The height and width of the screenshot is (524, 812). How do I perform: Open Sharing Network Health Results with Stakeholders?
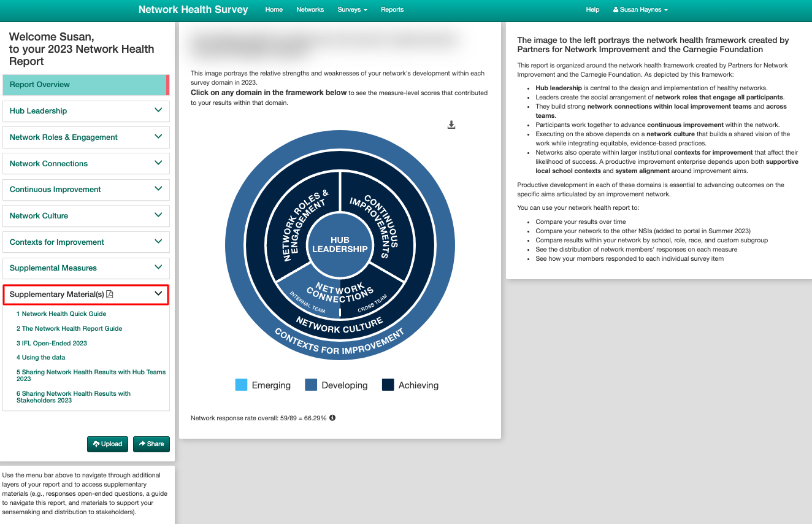click(x=74, y=397)
